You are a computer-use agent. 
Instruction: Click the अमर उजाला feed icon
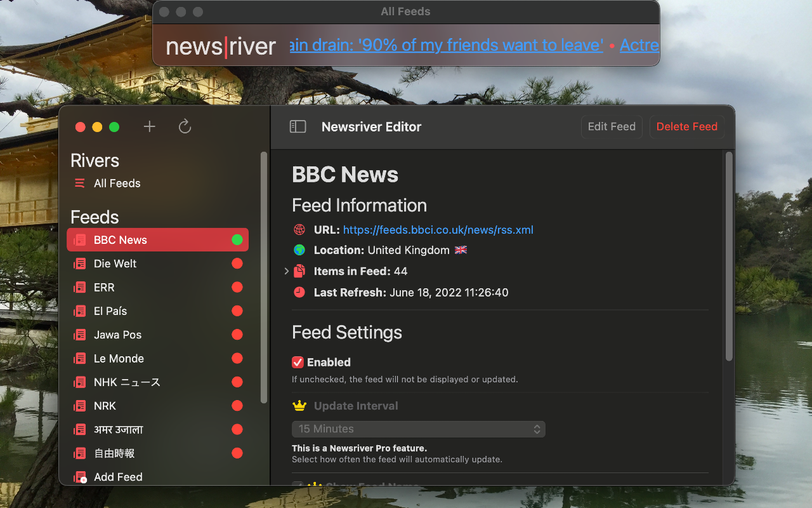point(80,430)
